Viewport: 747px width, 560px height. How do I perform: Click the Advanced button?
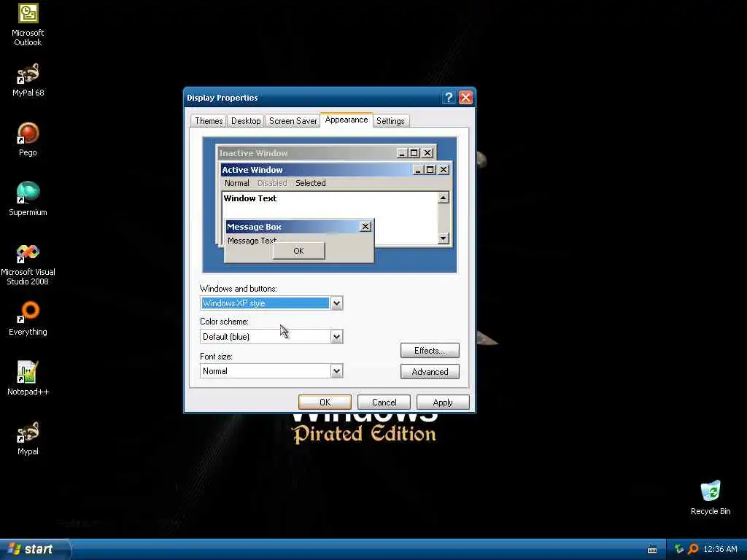[430, 372]
